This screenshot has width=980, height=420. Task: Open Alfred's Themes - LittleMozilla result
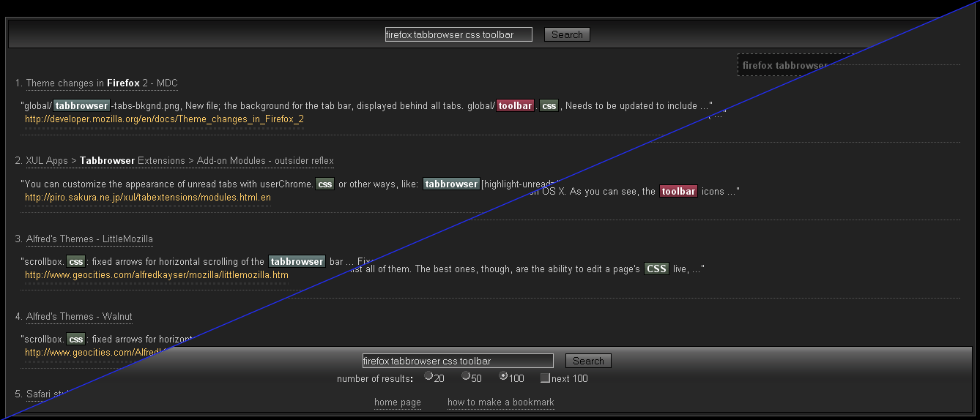[x=89, y=239]
